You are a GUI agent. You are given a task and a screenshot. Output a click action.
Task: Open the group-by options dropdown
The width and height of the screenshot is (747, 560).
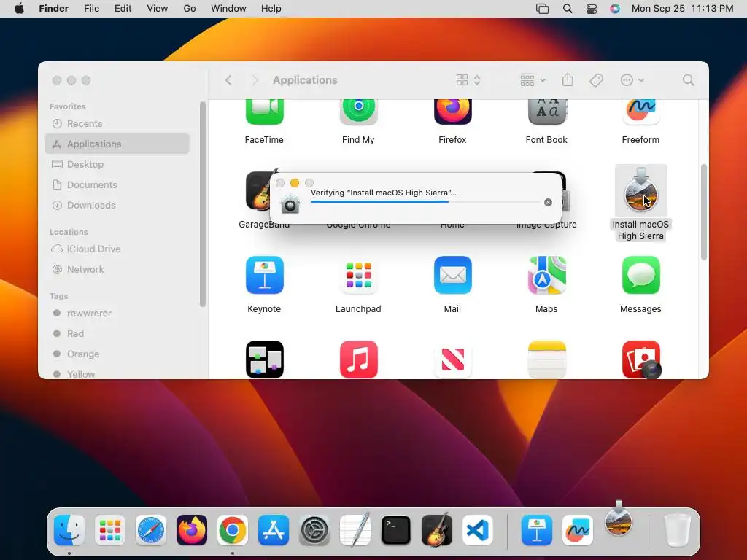[533, 80]
